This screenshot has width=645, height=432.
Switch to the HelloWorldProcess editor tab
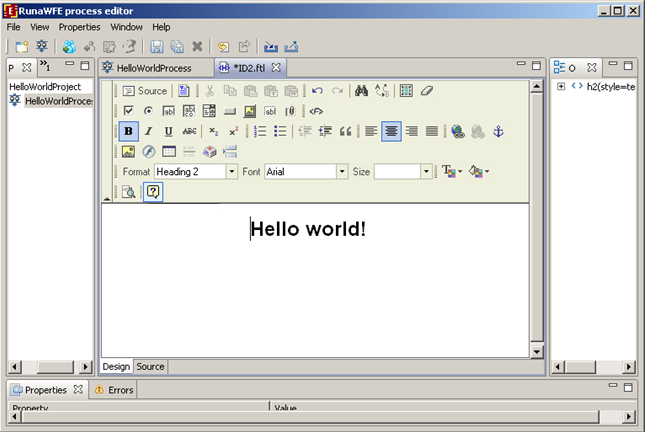tap(152, 68)
